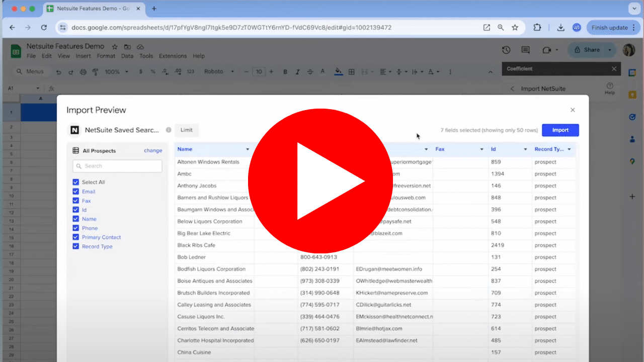
Task: Toggle the Select All checkbox
Action: tap(76, 182)
